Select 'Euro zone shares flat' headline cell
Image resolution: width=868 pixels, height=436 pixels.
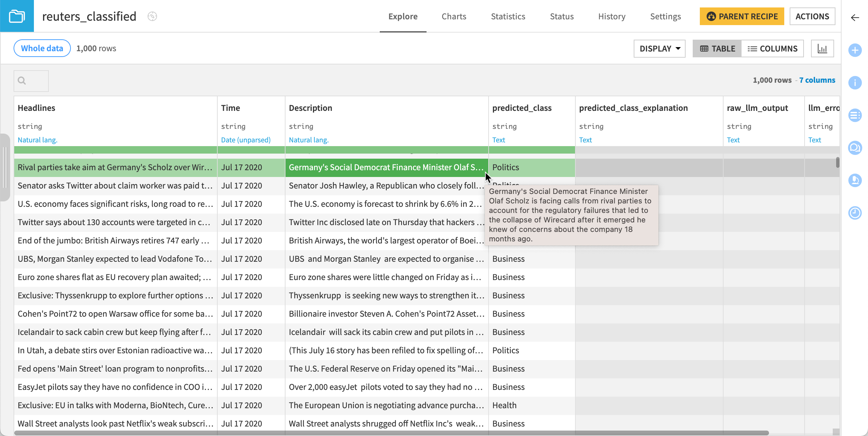point(116,277)
